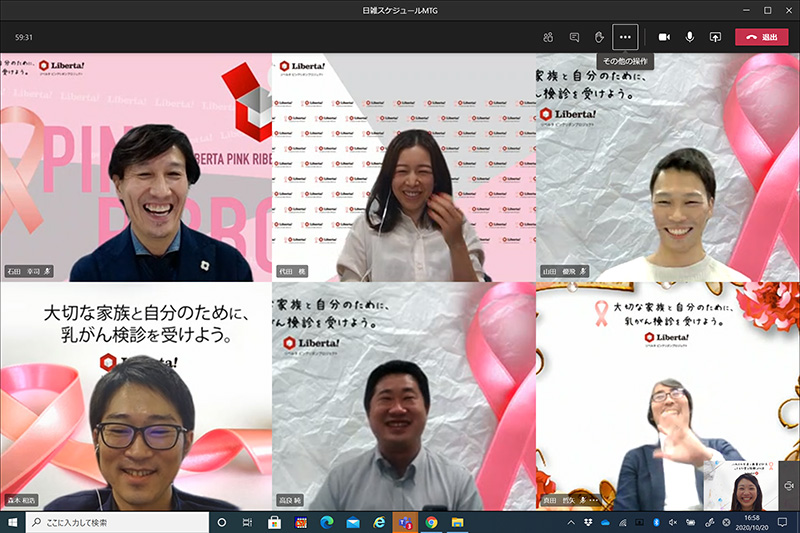Open Bluetooth icon in system tray
The width and height of the screenshot is (800, 533).
[657, 522]
